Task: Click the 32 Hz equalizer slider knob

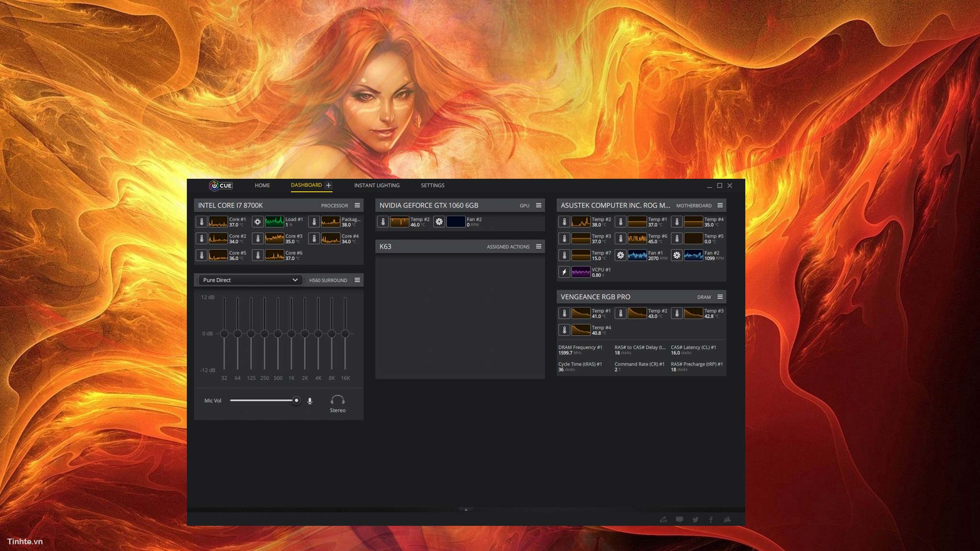Action: 224,333
